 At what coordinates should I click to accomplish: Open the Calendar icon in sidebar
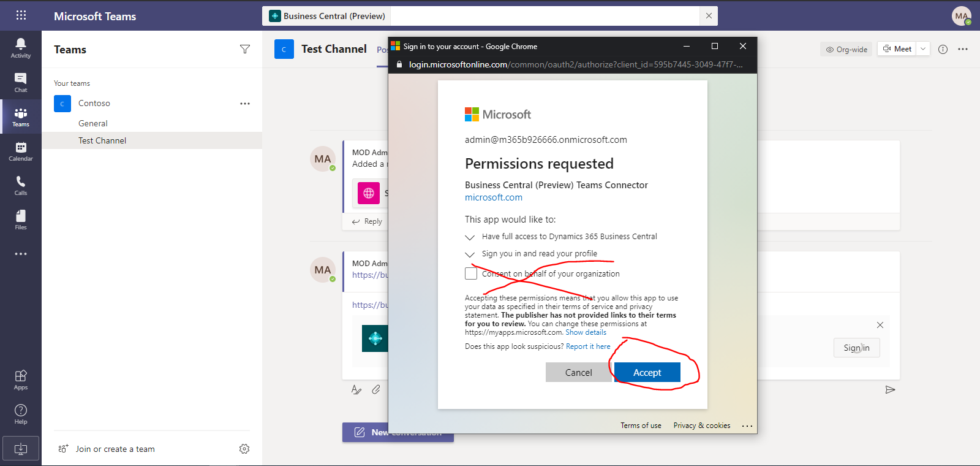coord(20,151)
